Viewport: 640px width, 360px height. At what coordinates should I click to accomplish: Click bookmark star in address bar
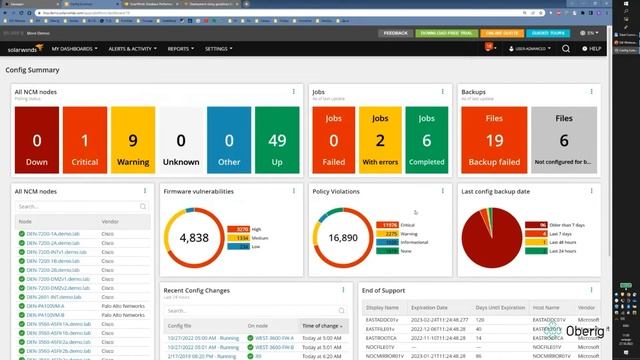click(540, 13)
